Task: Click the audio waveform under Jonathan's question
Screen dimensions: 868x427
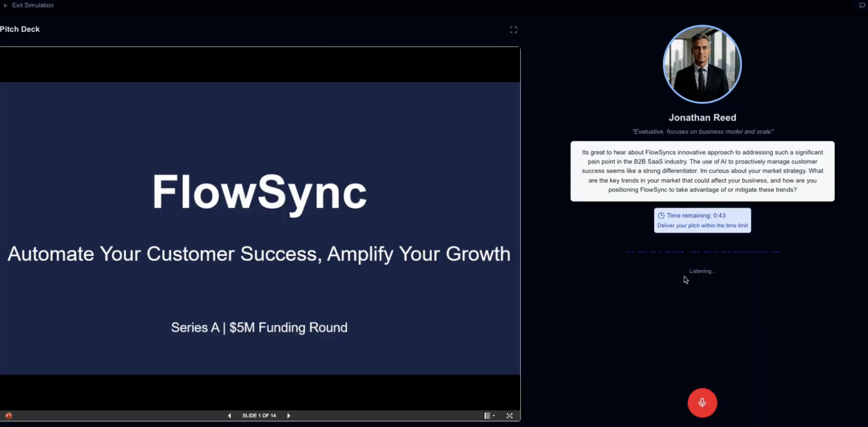Action: pos(702,252)
